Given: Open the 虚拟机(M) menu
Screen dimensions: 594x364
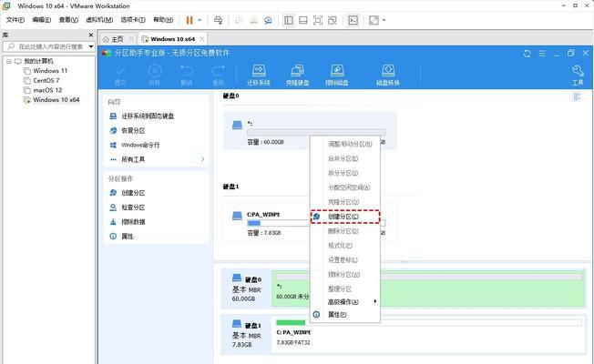Looking at the screenshot, I should (99, 20).
